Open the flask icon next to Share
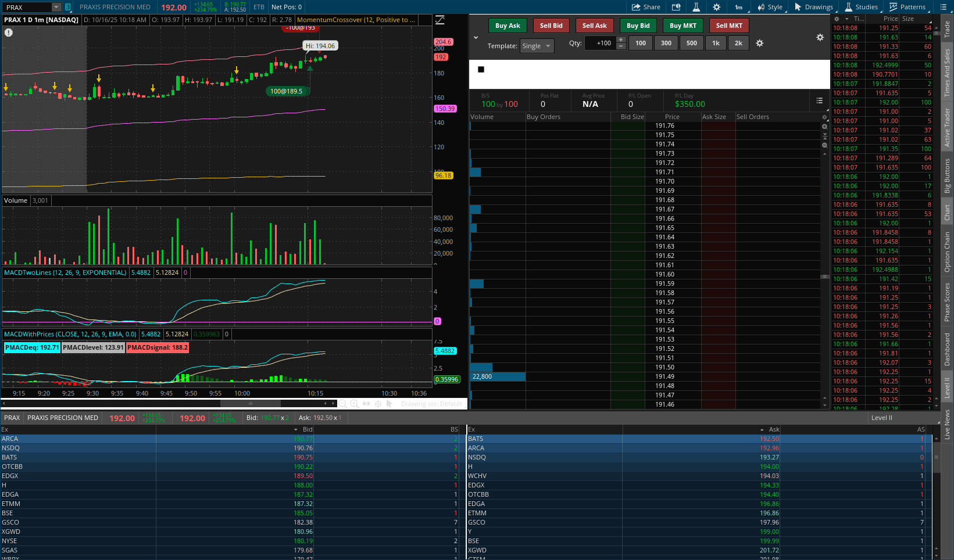The width and height of the screenshot is (954, 560). 696,7
